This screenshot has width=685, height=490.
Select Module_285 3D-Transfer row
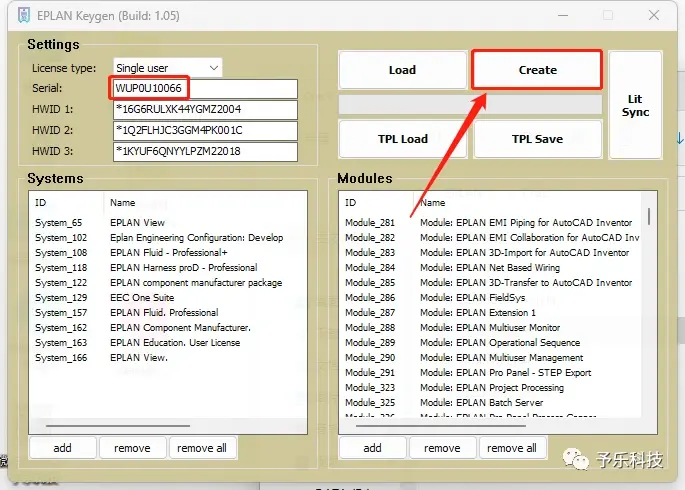coord(491,283)
